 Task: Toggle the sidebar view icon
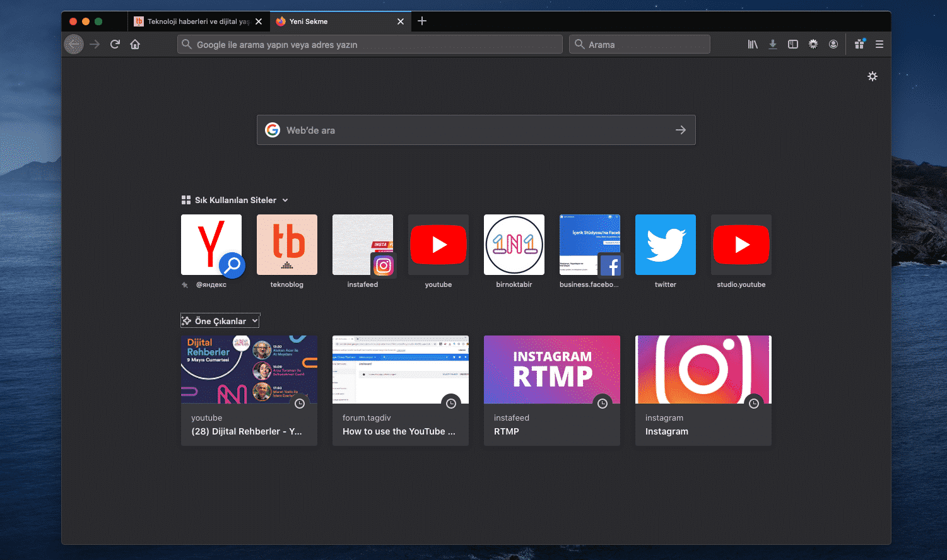[793, 44]
